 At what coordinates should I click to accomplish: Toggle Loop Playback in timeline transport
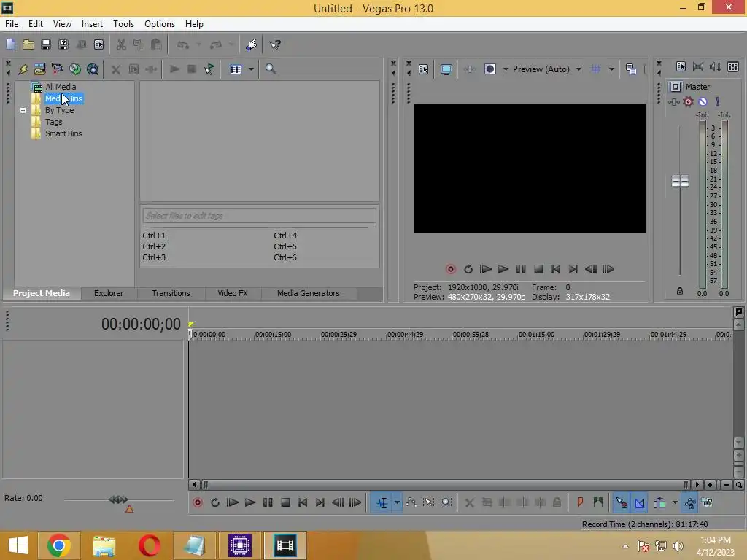point(215,502)
